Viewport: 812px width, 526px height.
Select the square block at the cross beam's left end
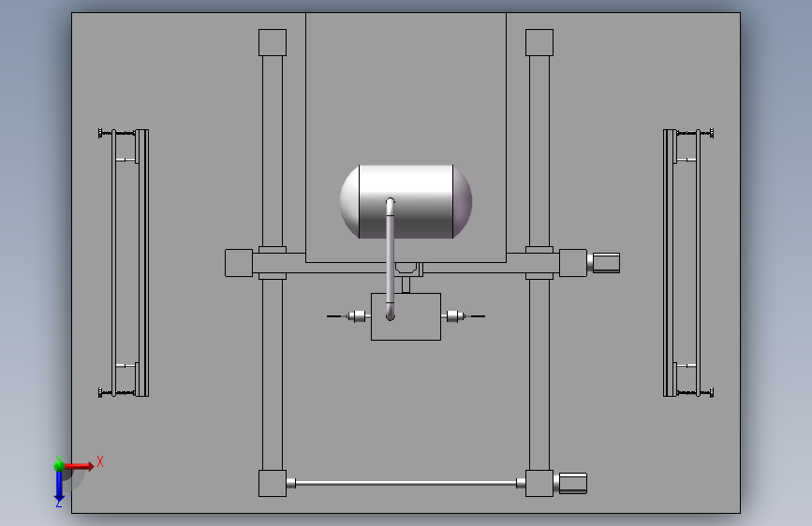(x=239, y=263)
